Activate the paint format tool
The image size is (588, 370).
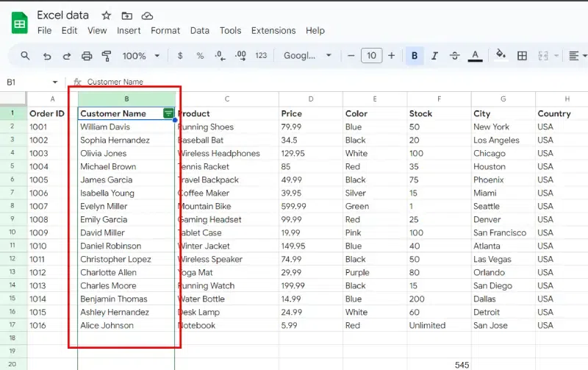click(107, 56)
